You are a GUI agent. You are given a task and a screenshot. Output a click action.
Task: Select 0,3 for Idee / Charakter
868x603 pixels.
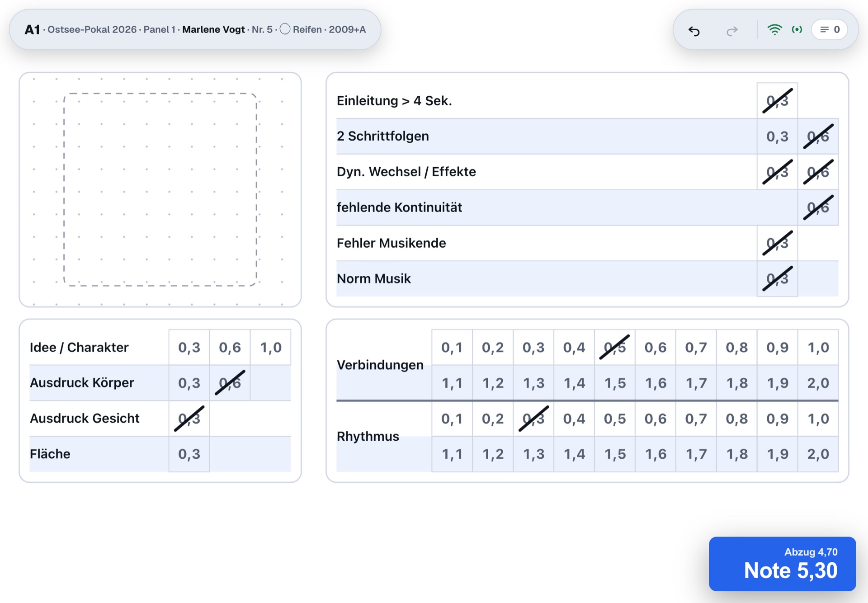tap(189, 347)
